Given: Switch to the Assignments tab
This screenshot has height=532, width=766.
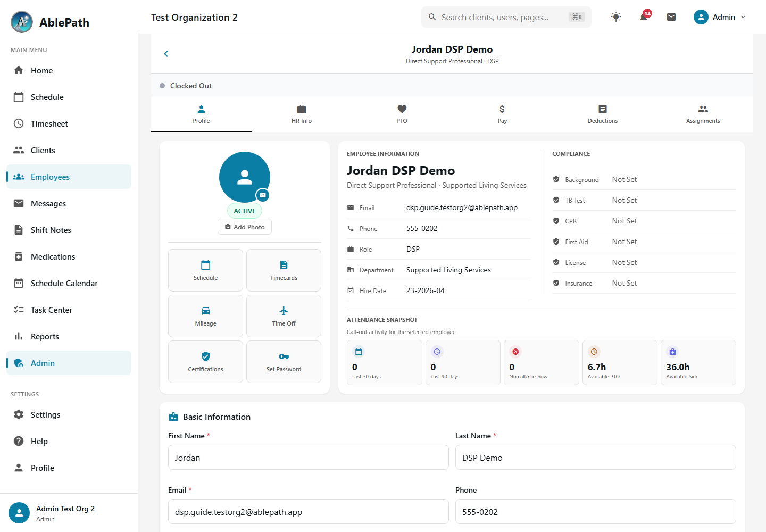Looking at the screenshot, I should [703, 114].
